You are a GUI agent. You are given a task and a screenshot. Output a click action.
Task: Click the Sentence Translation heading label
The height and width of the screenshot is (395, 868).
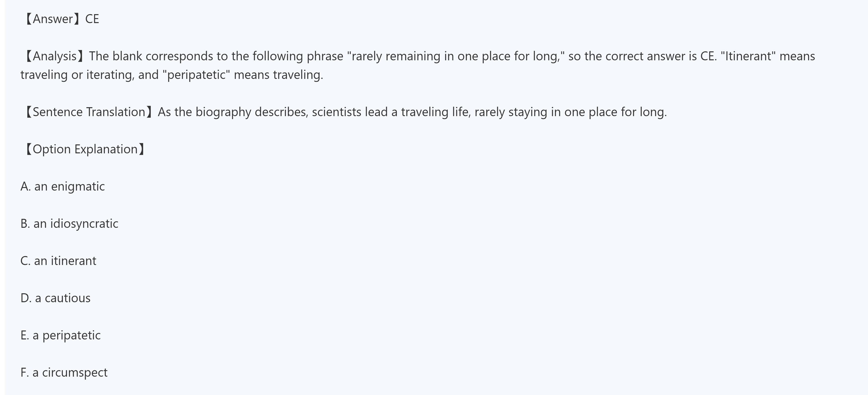coord(89,112)
